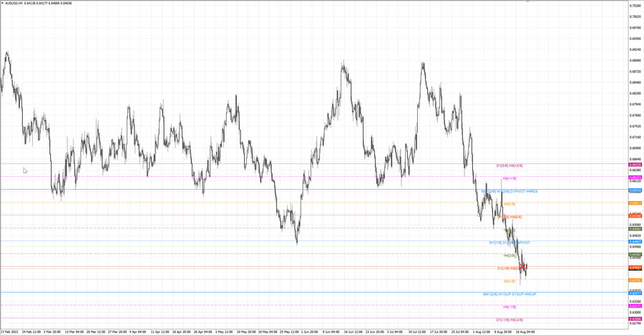Click the magenta "H4[+1/8]" line label
The width and height of the screenshot is (644, 335).
click(509, 178)
